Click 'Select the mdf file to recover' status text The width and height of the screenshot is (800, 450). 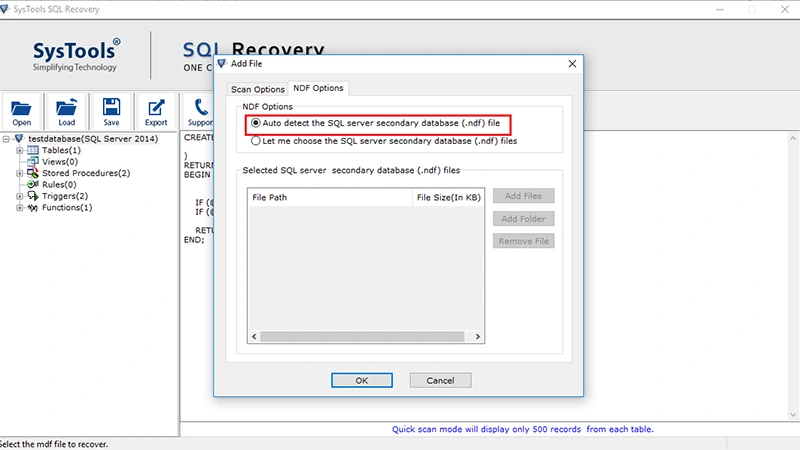(54, 444)
